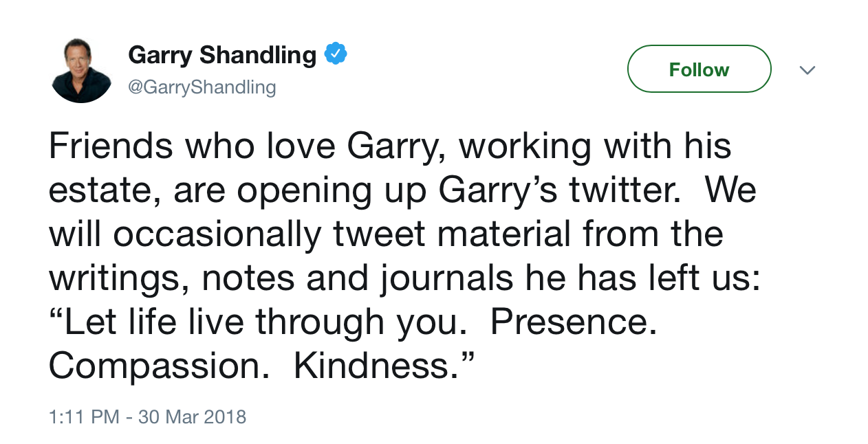This screenshot has width=868, height=444.
Task: Visit the @GarryShandling handle link
Action: click(202, 87)
